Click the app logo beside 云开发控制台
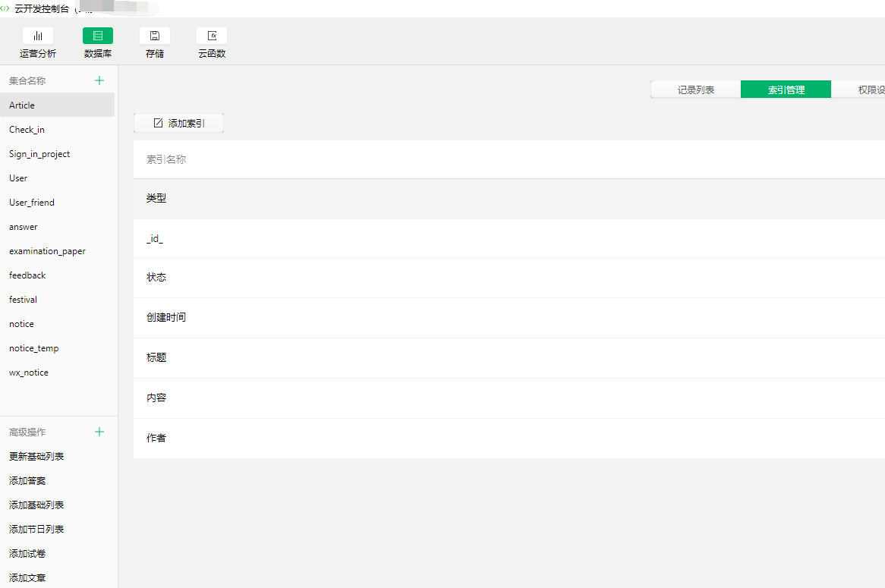This screenshot has width=885, height=588. point(5,8)
